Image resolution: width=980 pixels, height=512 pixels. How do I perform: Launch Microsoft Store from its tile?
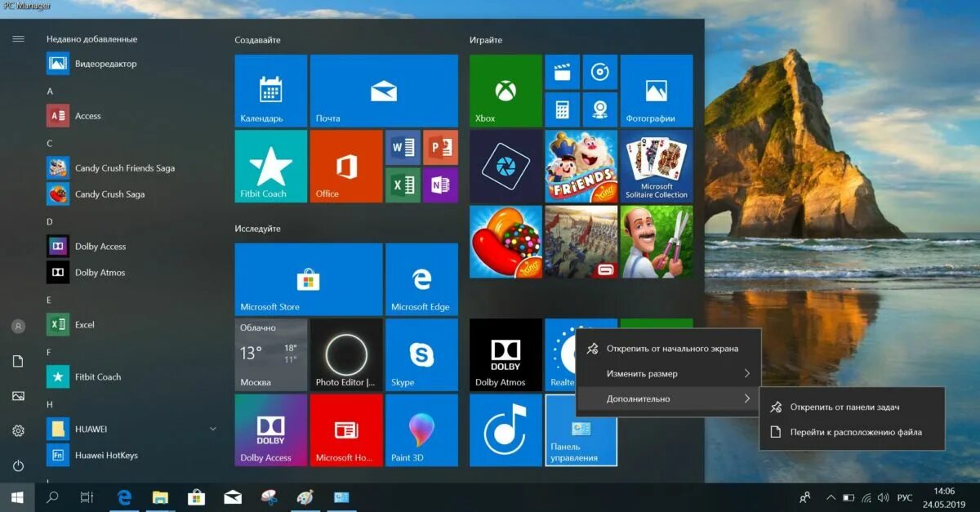click(x=308, y=278)
